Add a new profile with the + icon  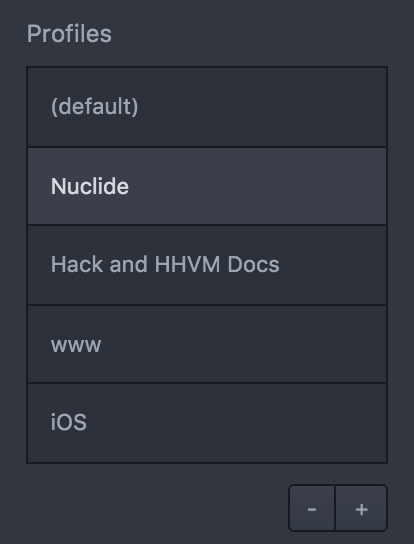point(361,508)
